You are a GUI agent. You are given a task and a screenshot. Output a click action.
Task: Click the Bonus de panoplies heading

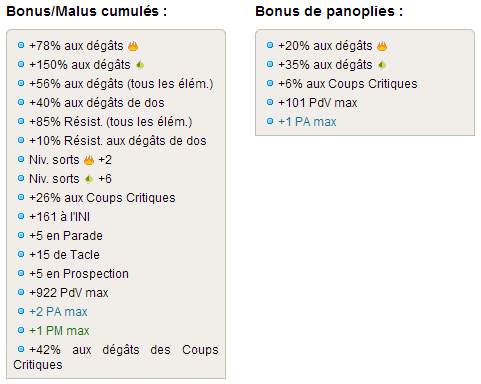pos(329,11)
